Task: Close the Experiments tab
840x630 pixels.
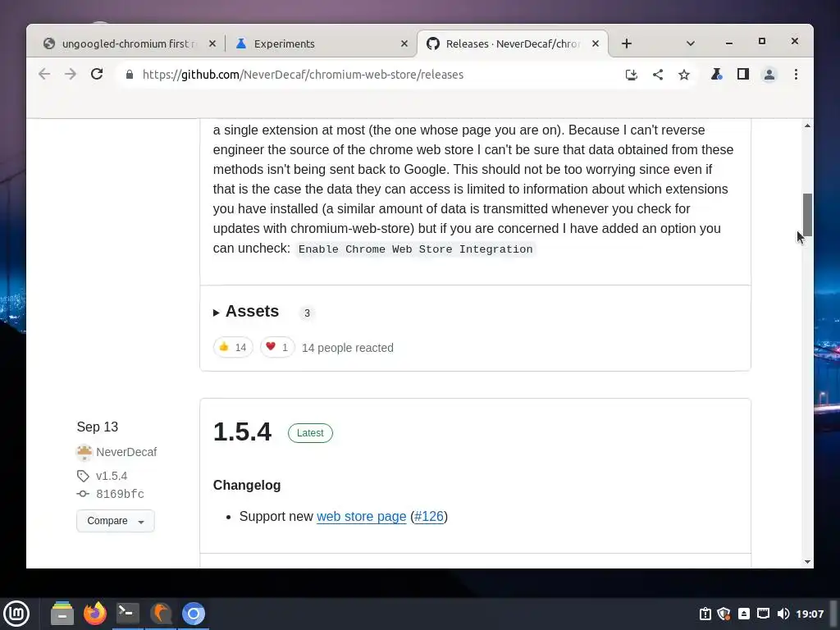Action: point(404,44)
